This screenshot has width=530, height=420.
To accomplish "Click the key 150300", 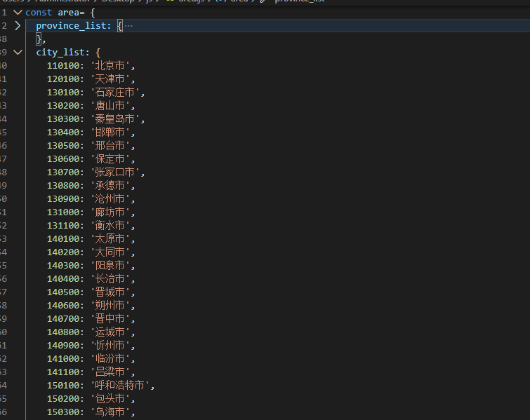I will click(x=63, y=412).
